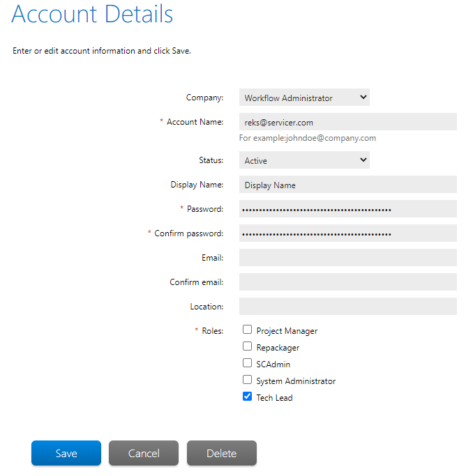This screenshot has width=466, height=476.
Task: Open the Company dropdown
Action: click(304, 98)
